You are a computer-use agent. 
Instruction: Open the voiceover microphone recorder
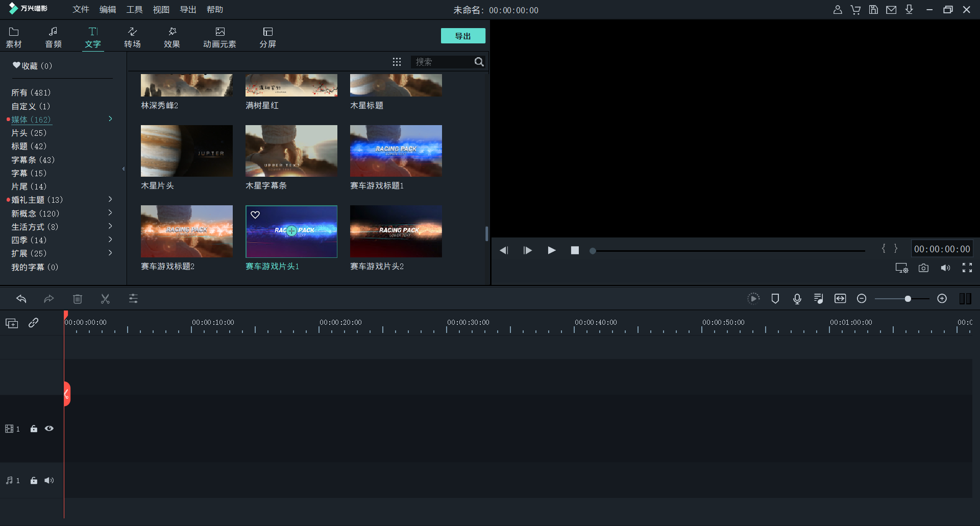(x=797, y=299)
